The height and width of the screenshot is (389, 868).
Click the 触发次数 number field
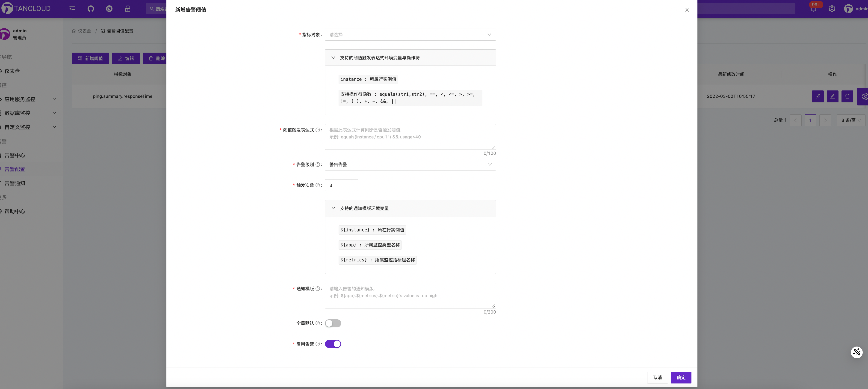(x=341, y=185)
